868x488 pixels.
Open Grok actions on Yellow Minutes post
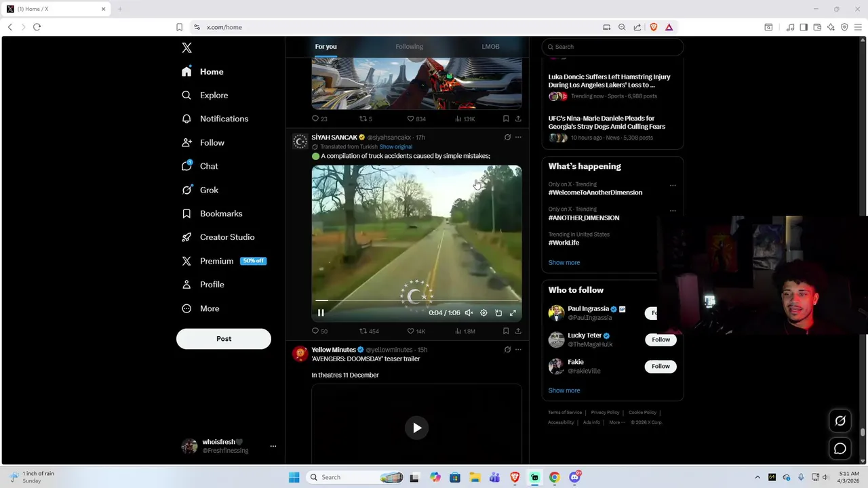[x=507, y=350]
